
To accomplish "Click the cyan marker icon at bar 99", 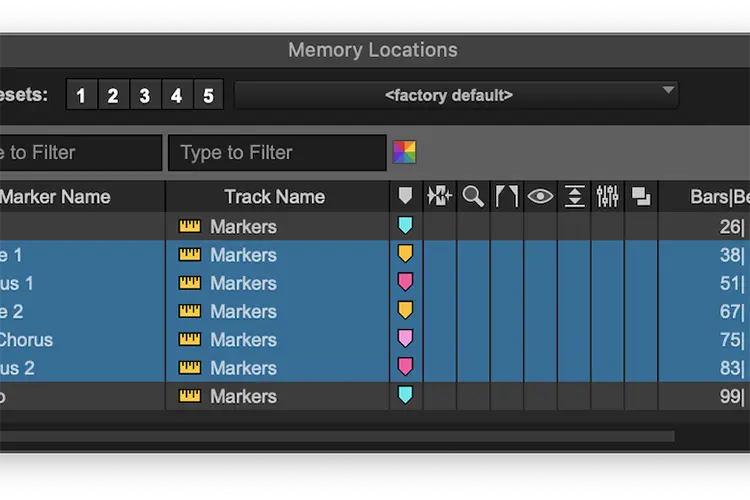I will [x=405, y=395].
